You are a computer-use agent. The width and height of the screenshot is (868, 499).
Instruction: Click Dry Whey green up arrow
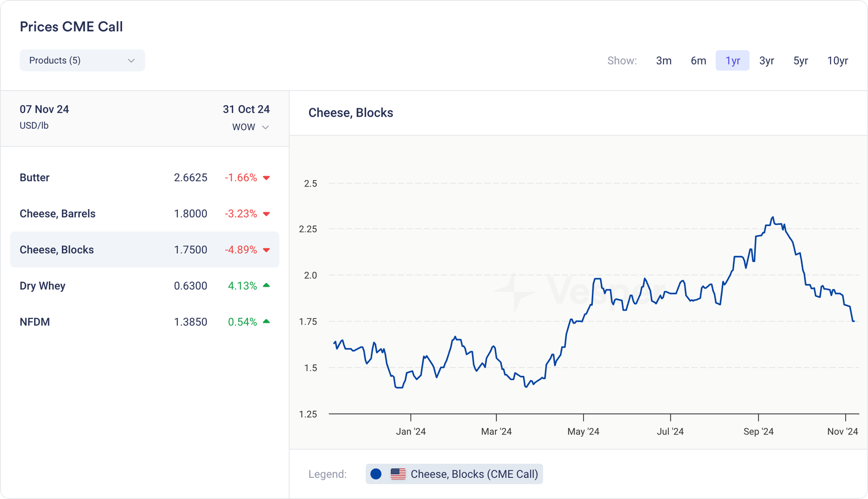point(266,285)
